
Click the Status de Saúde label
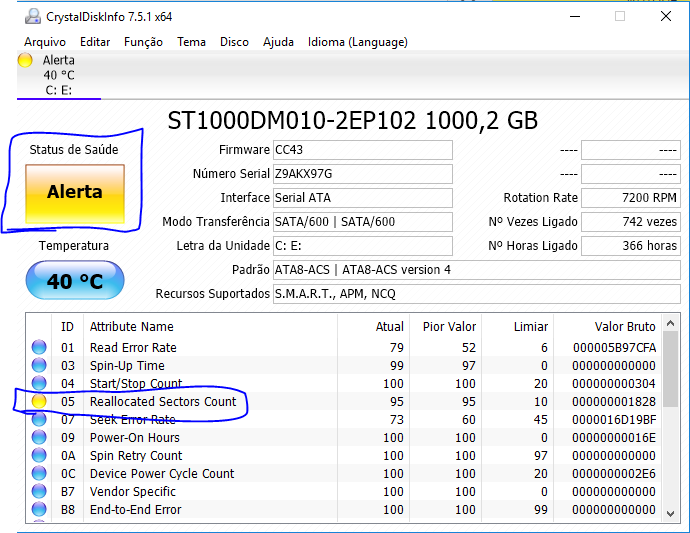[x=74, y=150]
